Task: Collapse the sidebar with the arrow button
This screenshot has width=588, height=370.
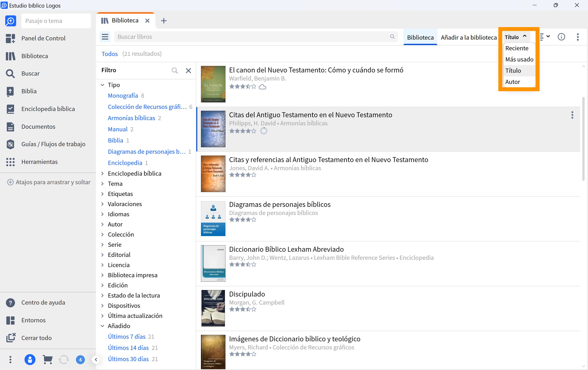Action: tap(96, 360)
